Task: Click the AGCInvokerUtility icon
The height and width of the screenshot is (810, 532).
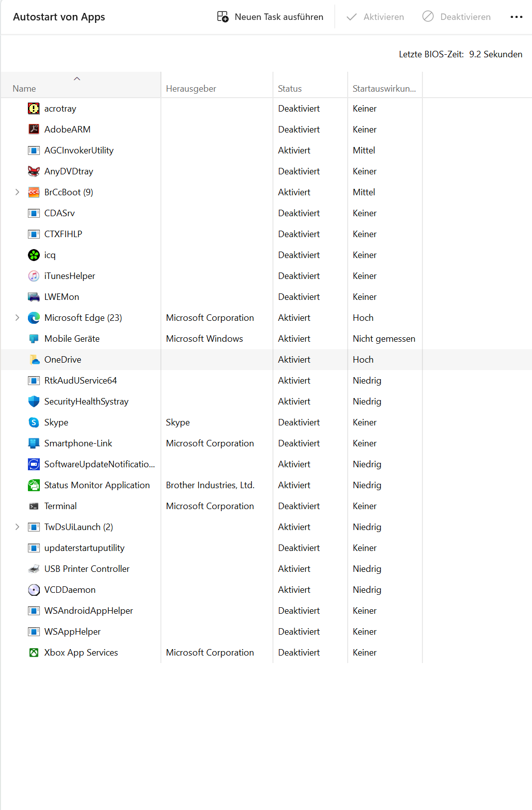Action: [x=33, y=150]
